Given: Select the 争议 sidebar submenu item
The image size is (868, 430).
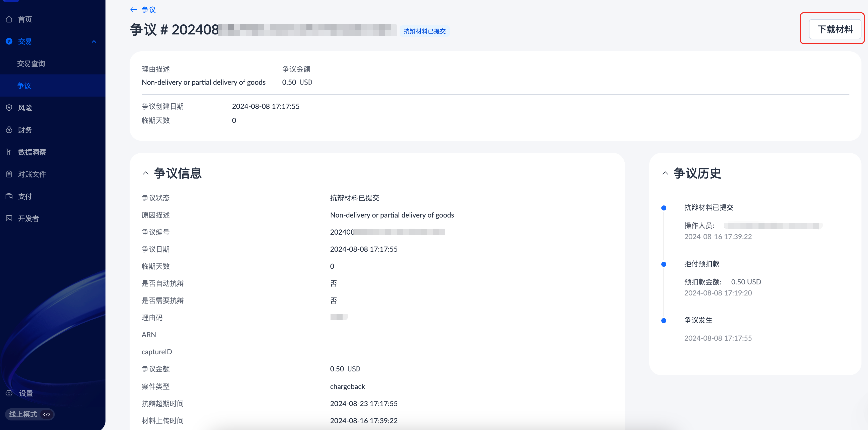Looking at the screenshot, I should pyautogui.click(x=24, y=86).
